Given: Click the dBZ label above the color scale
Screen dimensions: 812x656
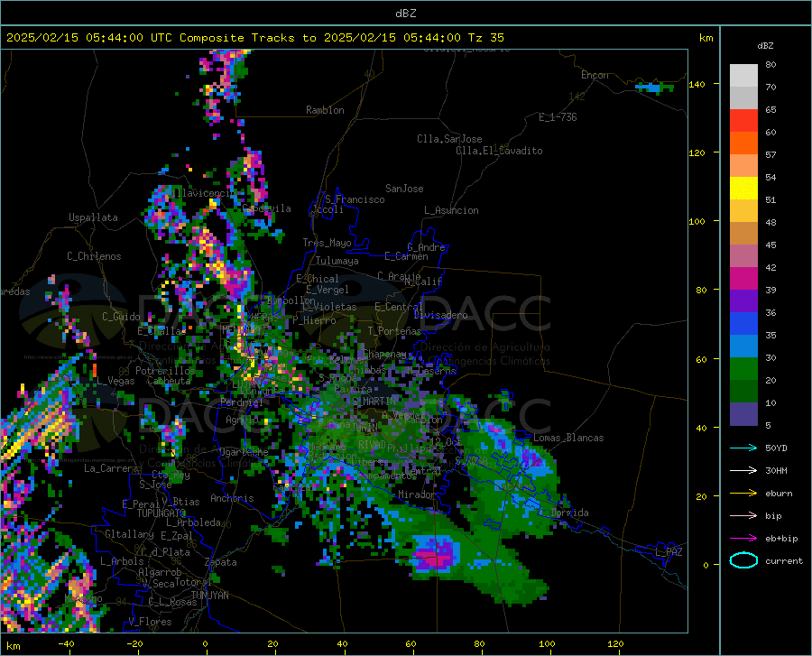Looking at the screenshot, I should pyautogui.click(x=765, y=45).
